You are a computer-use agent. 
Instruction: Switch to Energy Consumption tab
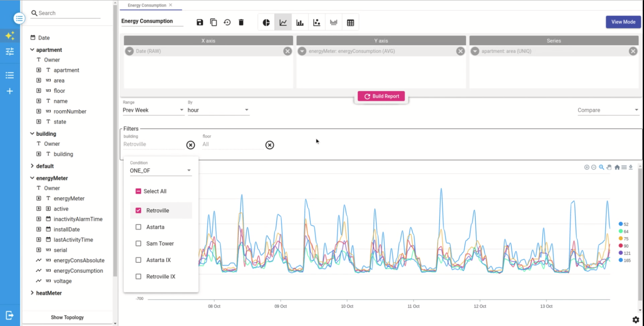click(147, 5)
